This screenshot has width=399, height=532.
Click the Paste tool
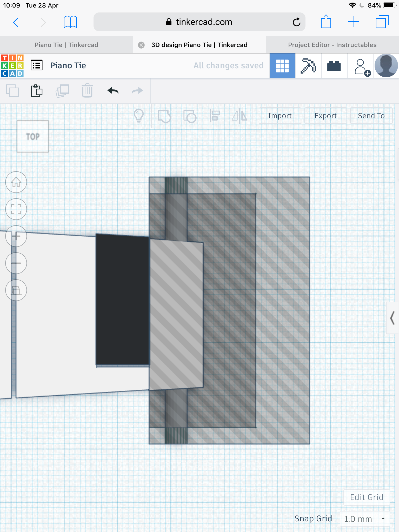point(37,91)
